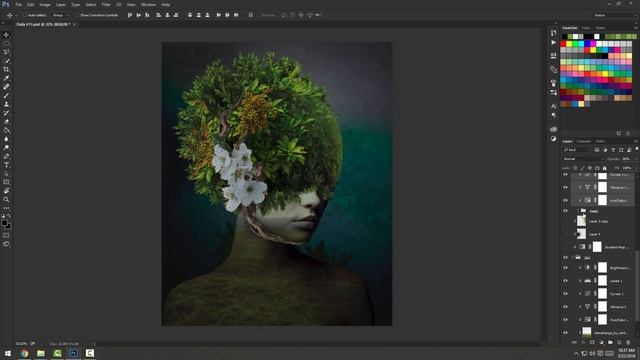Image resolution: width=640 pixels, height=360 pixels.
Task: Open the Move tool preset picker arrow
Action: tap(16, 15)
